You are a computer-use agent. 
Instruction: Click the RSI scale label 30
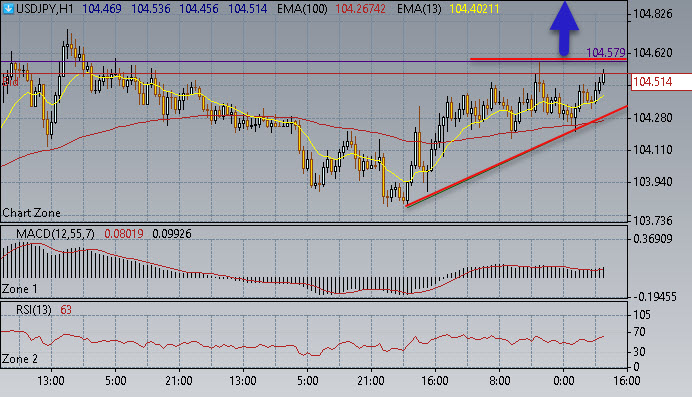coord(639,352)
